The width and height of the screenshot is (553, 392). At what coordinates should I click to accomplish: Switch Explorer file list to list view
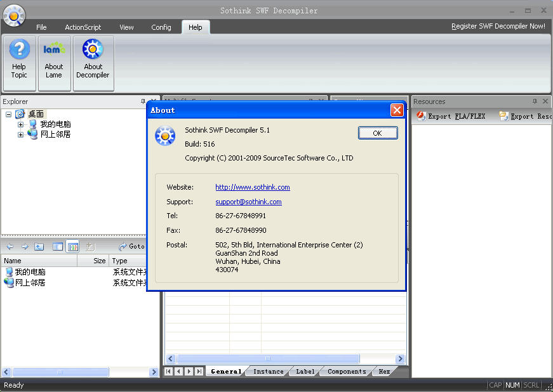[58, 247]
